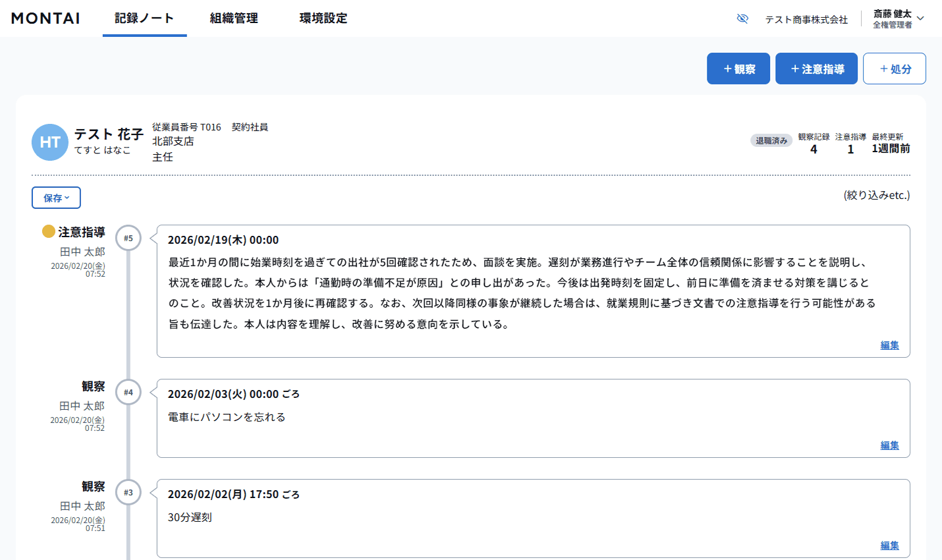The height and width of the screenshot is (560, 942).
Task: Click the scrollbar on the right edge
Action: pos(939,280)
